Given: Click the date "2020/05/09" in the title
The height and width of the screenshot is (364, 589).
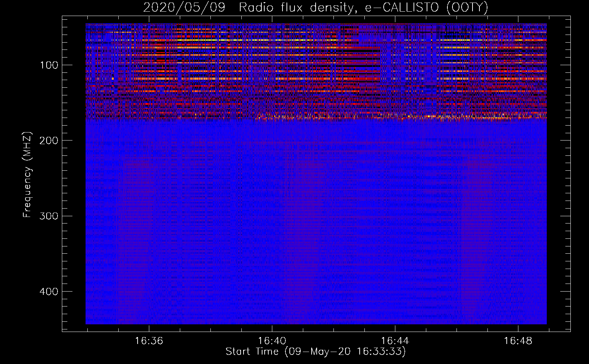Looking at the screenshot, I should tap(184, 8).
